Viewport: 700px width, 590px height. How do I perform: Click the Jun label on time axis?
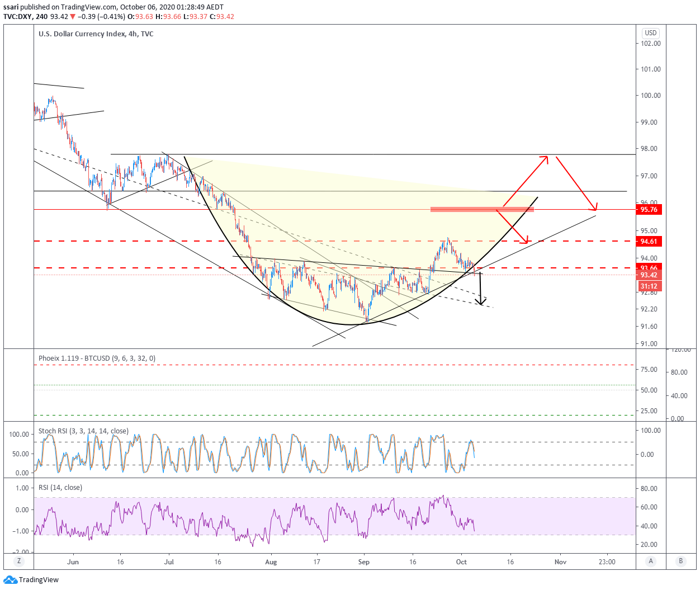[73, 562]
